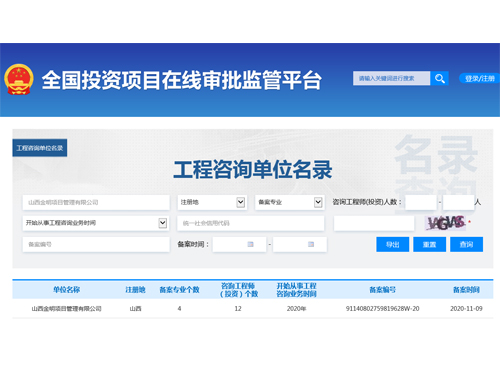Open the 山西金明项目管理有限公司 result row
500x375 pixels.
253,308
